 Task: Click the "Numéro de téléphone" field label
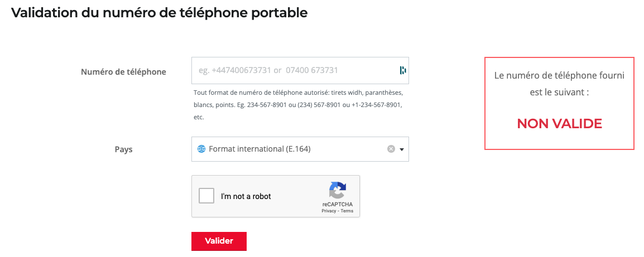[123, 72]
